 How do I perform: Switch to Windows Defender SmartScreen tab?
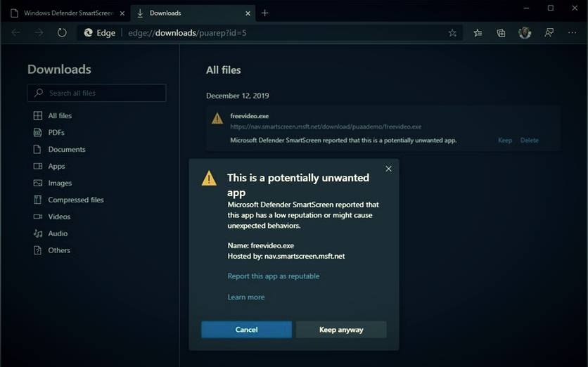pos(67,13)
